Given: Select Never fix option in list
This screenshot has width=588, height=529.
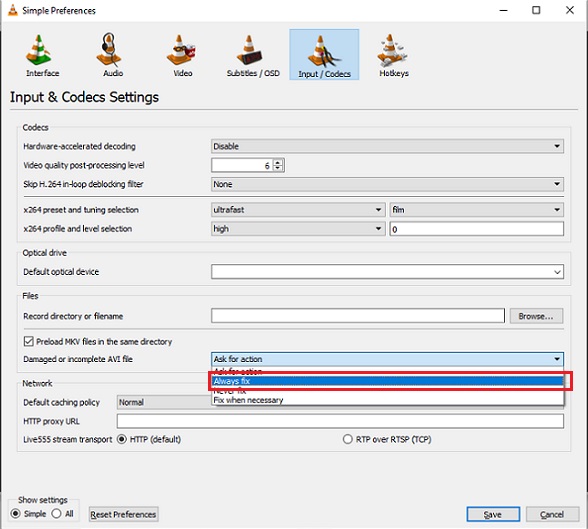Looking at the screenshot, I should pyautogui.click(x=387, y=391).
